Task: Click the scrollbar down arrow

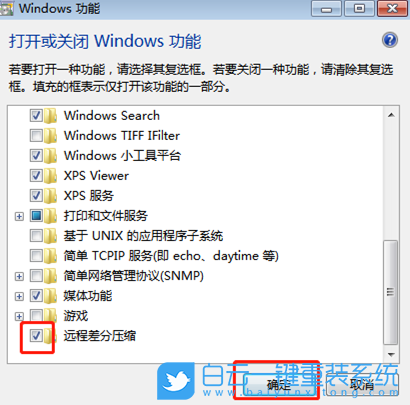Action: click(391, 354)
